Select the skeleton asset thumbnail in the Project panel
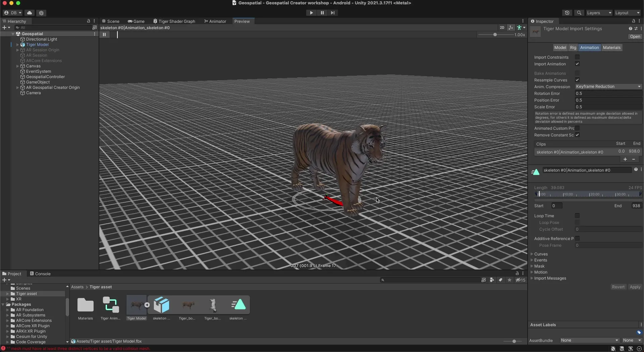Image resolution: width=644 pixels, height=352 pixels. pos(161,305)
